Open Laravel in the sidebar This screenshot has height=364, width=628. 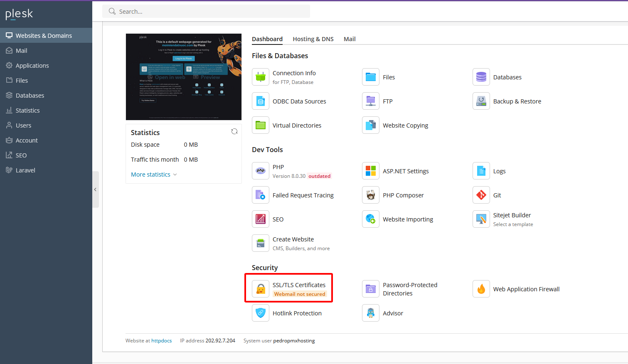(46, 170)
